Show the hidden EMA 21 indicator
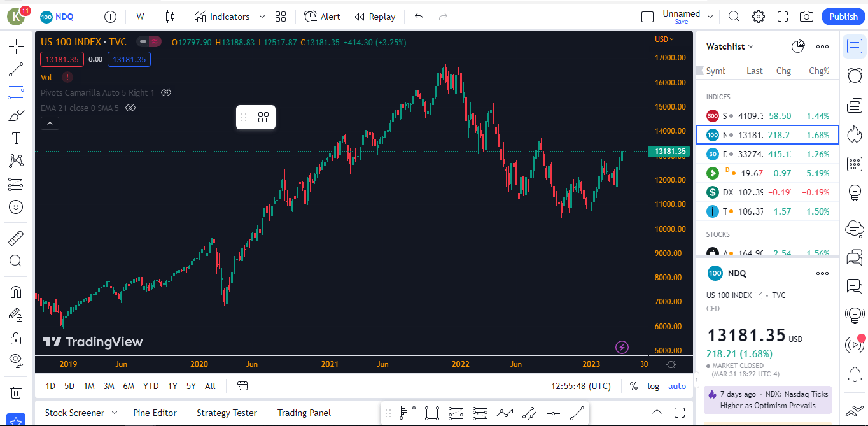The width and height of the screenshot is (868, 426). (x=130, y=108)
